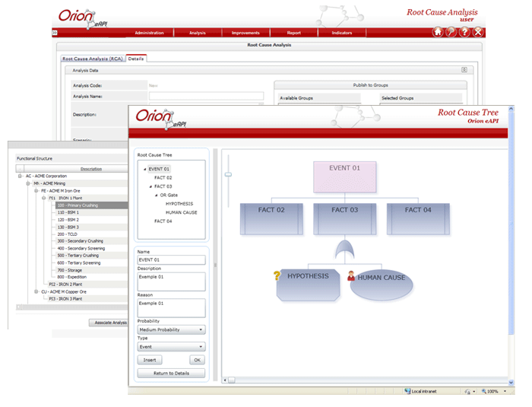Viewport: 532px width, 407px height.
Task: Click the yellow question mark on HYPOTHESIS
Action: click(x=278, y=275)
